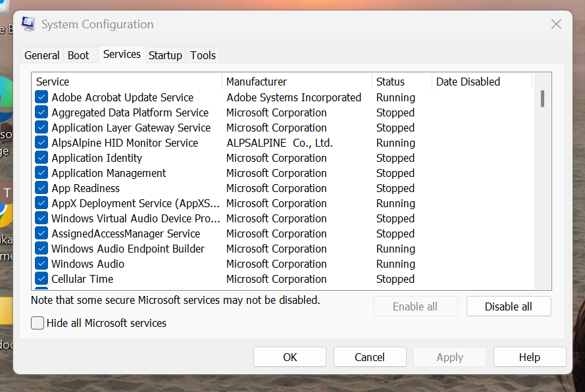
Task: Sort by the Manufacturer column header
Action: tap(297, 82)
